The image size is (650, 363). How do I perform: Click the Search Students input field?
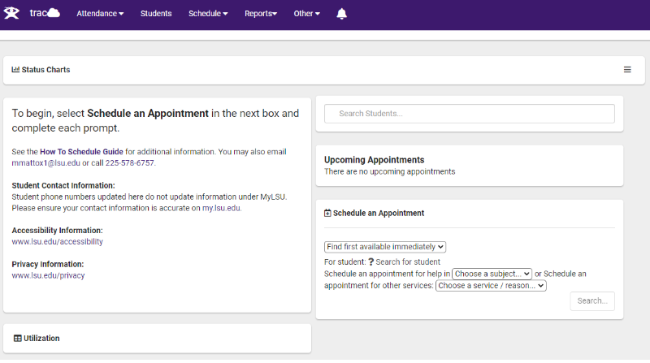coord(469,114)
